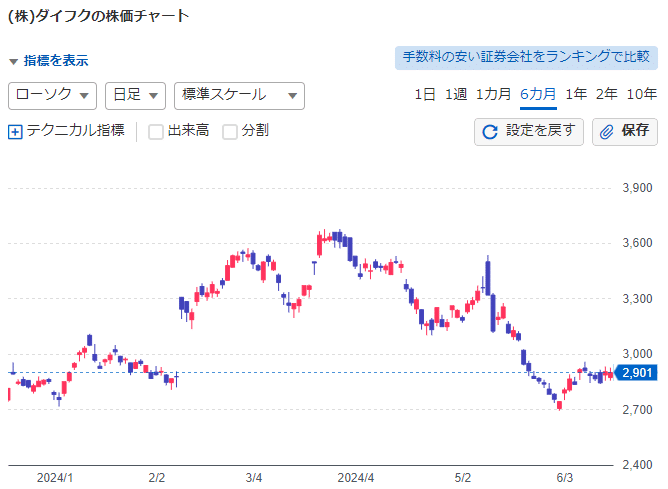Viewport: 668px width, 489px height.
Task: Select the 1年 range tab
Action: pos(576,95)
